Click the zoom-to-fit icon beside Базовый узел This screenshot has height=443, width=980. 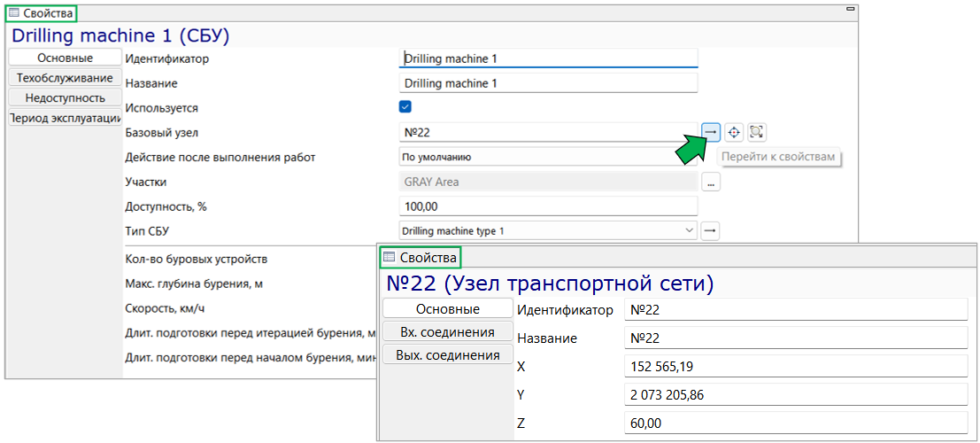[x=757, y=132]
